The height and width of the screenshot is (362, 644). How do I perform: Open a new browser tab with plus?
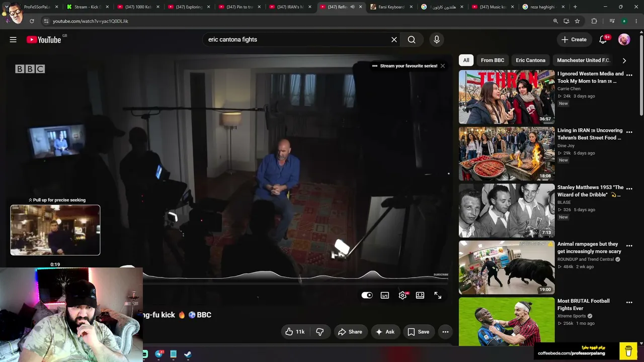(x=575, y=7)
